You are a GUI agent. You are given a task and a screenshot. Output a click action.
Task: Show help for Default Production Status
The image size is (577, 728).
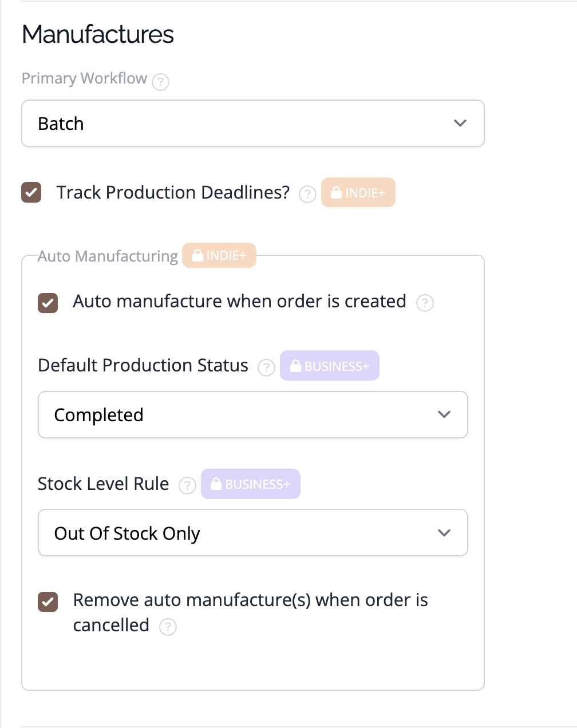pos(267,367)
